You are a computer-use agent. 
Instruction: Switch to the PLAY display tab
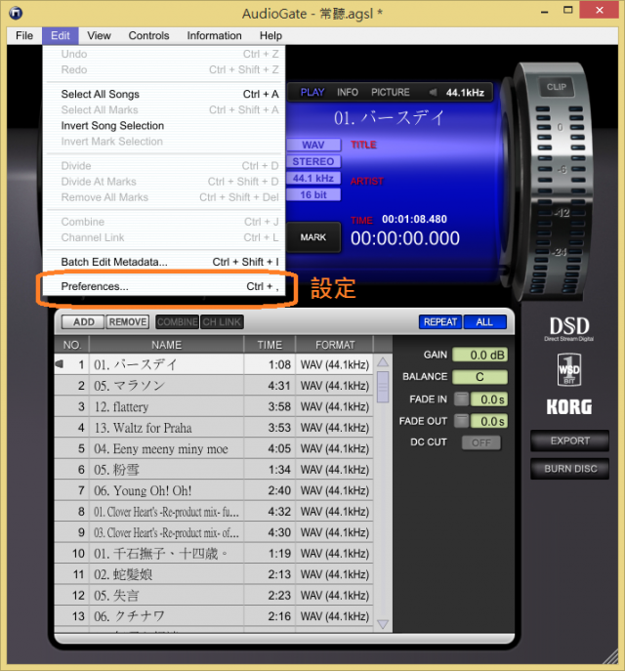(x=312, y=92)
